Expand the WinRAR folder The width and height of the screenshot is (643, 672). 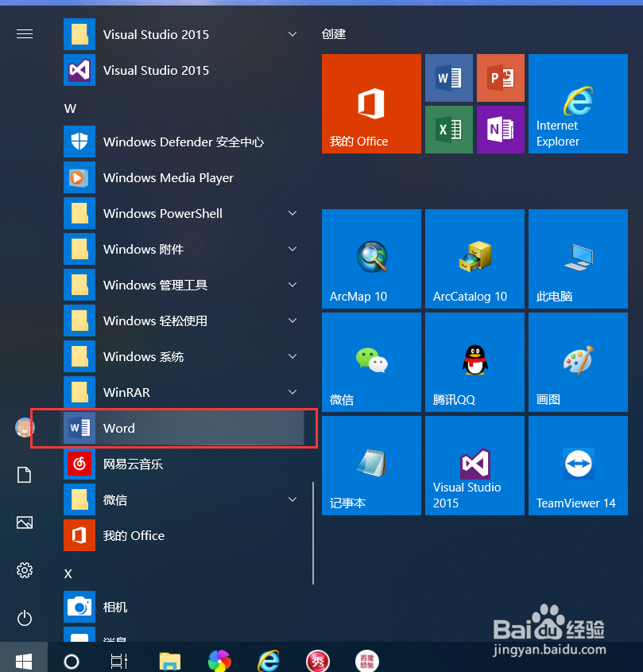(184, 392)
